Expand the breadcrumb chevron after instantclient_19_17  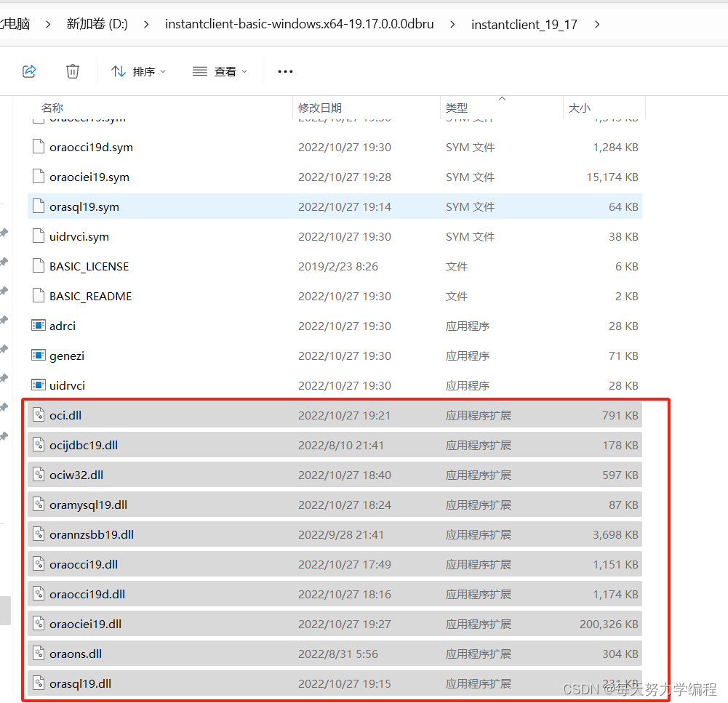[x=597, y=23]
